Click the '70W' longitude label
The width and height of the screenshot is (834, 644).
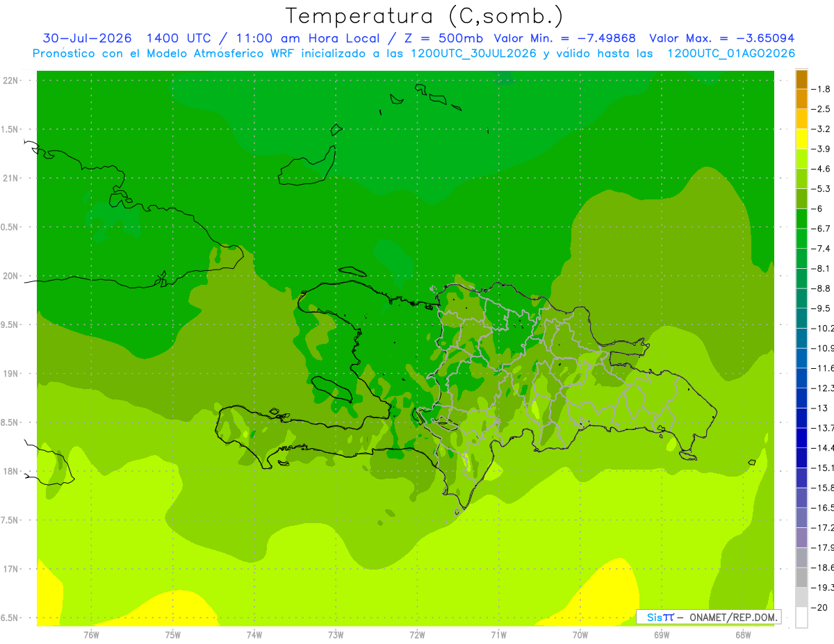(x=580, y=635)
